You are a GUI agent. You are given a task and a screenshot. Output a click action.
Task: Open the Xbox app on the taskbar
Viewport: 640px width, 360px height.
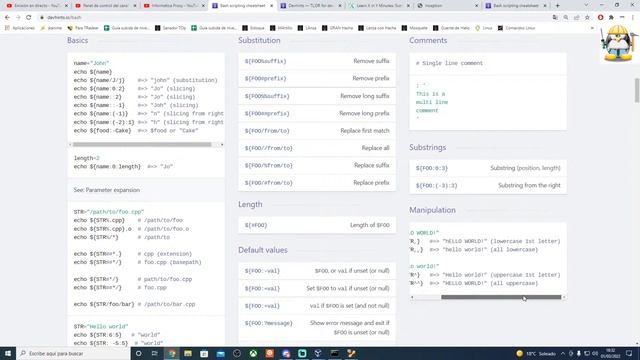(x=253, y=353)
